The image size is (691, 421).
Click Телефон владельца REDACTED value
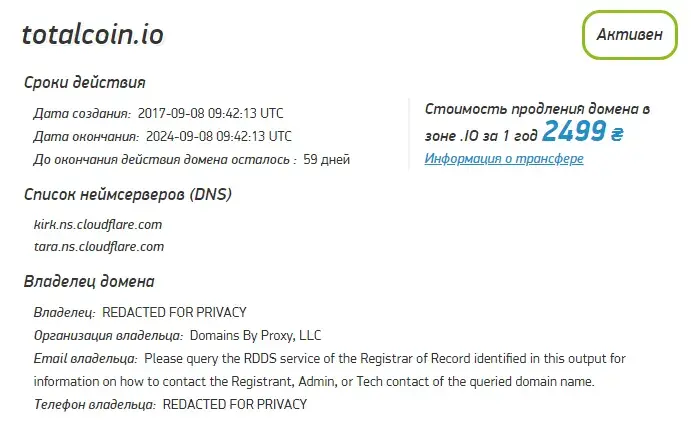click(235, 404)
